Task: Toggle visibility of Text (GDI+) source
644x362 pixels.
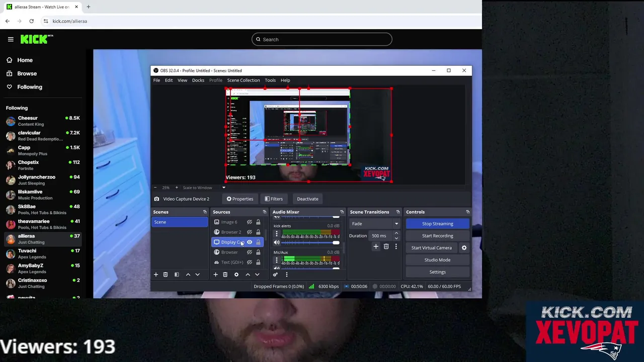Action: 250,262
